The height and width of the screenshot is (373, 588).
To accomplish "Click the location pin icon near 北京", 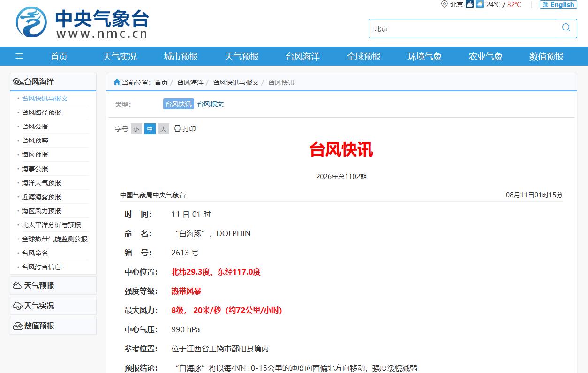I will coord(444,4).
